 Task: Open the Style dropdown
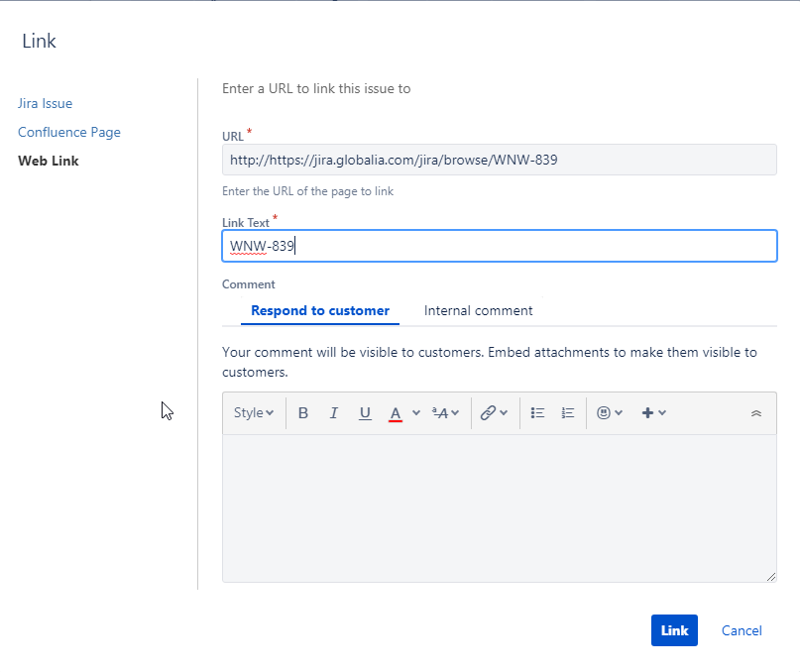pyautogui.click(x=254, y=412)
